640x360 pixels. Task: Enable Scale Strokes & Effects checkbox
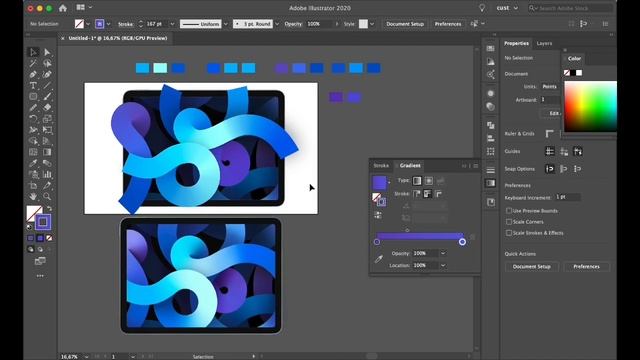click(x=509, y=233)
